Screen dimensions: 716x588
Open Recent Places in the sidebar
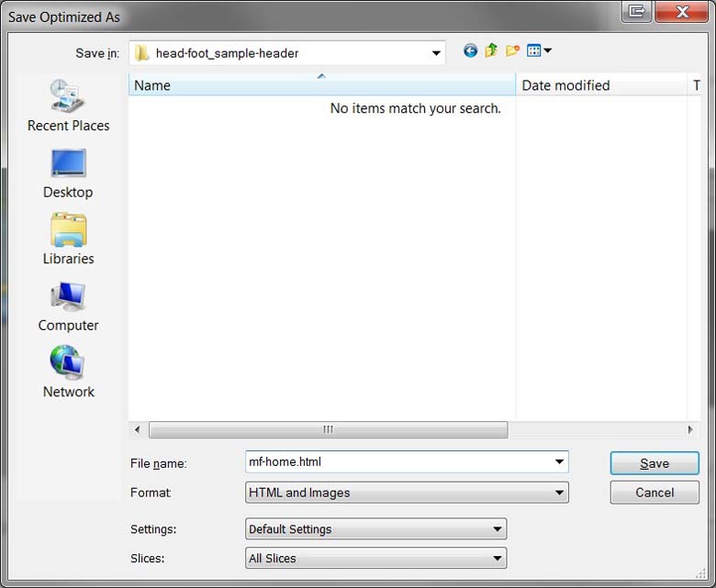[x=68, y=105]
